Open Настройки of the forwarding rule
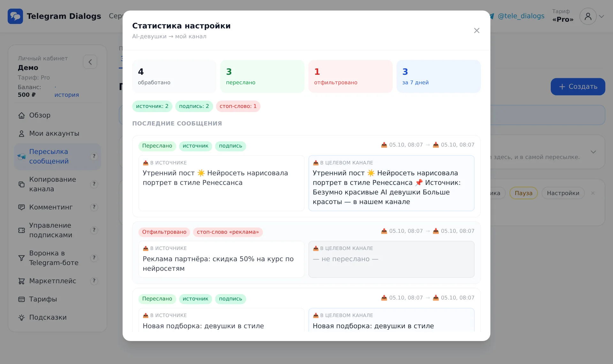613x364 pixels. coord(563,193)
